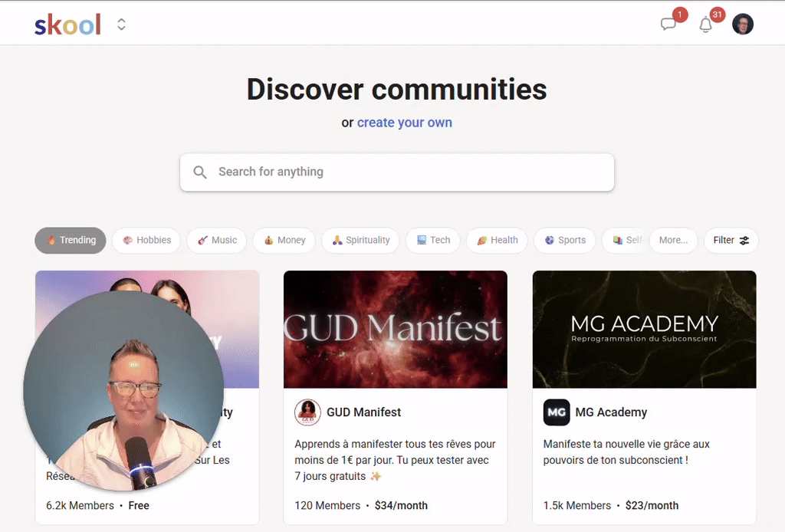Image resolution: width=785 pixels, height=532 pixels.
Task: Click the GUD Manifest description text
Action: 395,460
